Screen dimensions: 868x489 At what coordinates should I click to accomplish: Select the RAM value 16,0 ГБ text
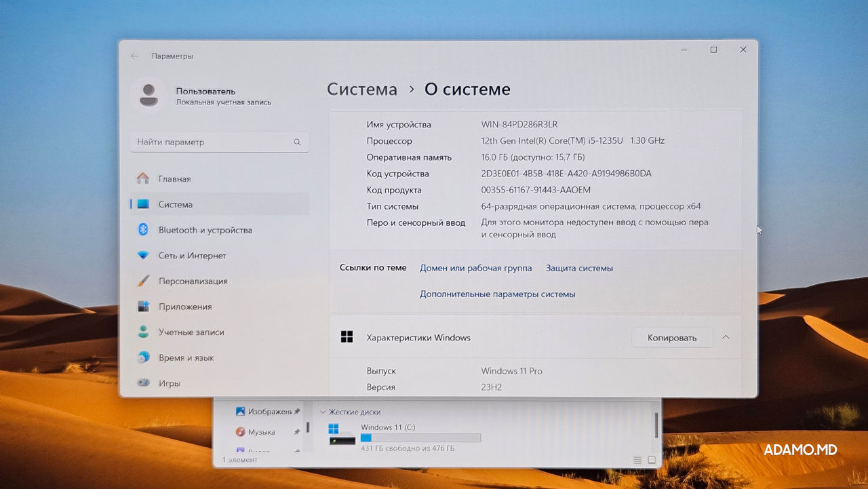(x=532, y=157)
